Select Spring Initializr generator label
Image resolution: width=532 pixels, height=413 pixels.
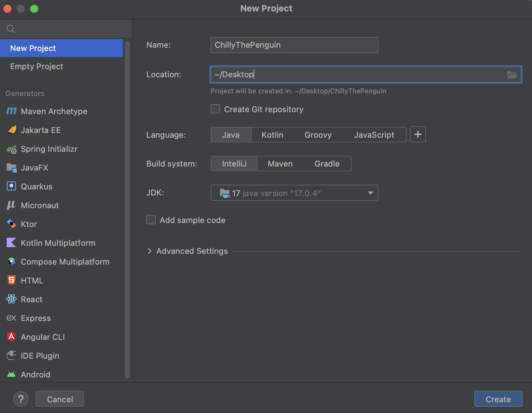(x=49, y=149)
